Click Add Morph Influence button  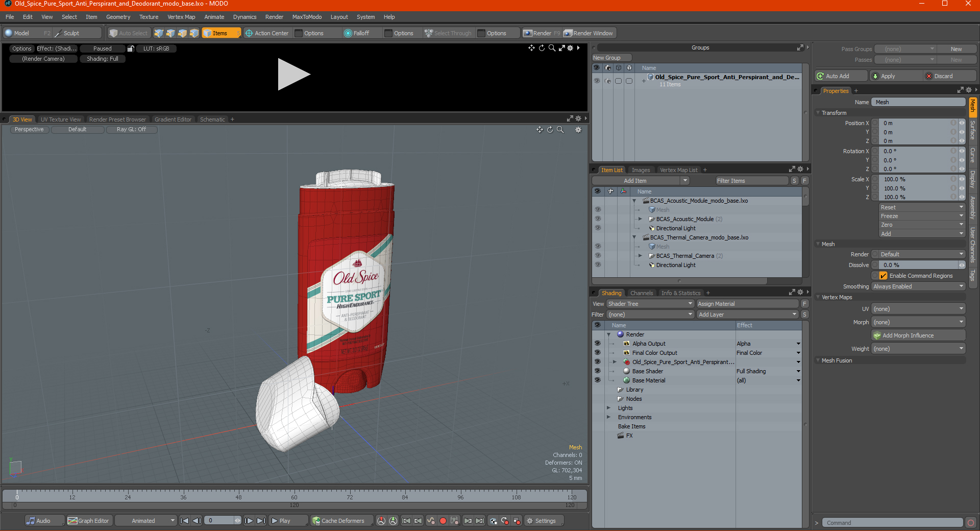click(x=918, y=335)
